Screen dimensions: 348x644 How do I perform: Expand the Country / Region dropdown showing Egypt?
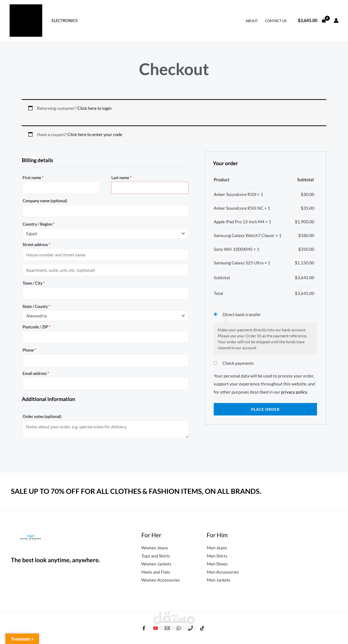point(105,233)
